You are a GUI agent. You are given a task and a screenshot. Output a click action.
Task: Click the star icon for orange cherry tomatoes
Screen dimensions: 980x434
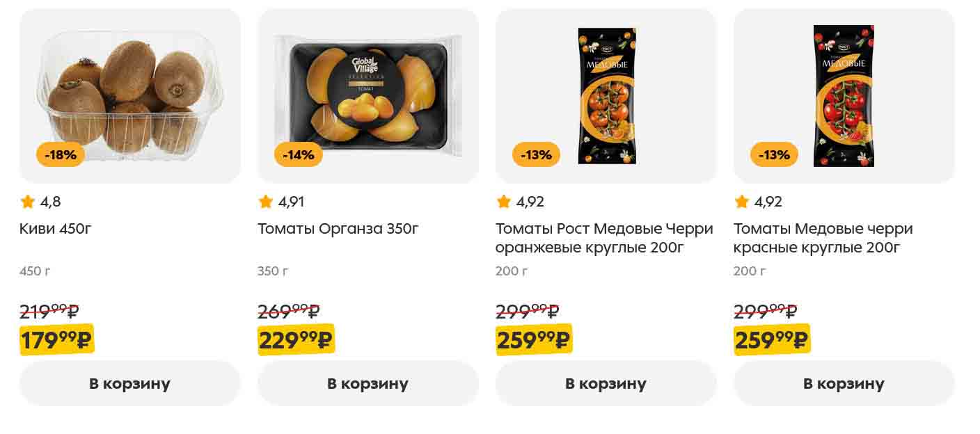pos(504,202)
